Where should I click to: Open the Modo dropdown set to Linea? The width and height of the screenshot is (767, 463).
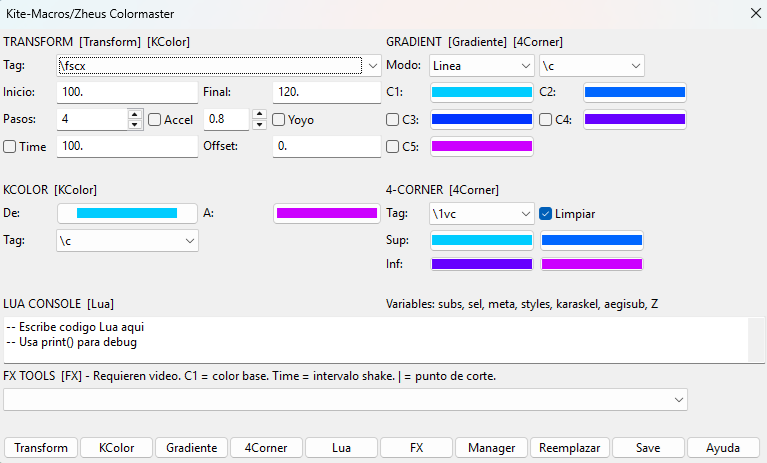click(x=481, y=66)
